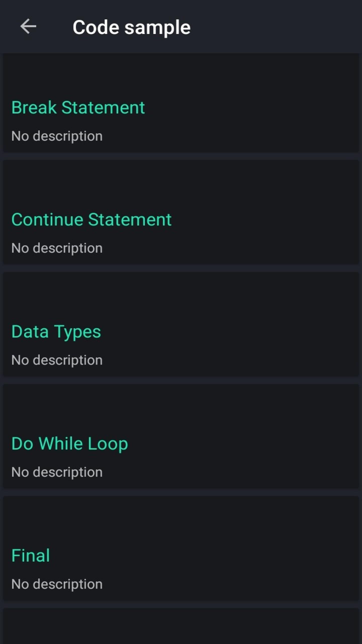362x644 pixels.
Task: Tap the back arrow icon
Action: point(28,26)
